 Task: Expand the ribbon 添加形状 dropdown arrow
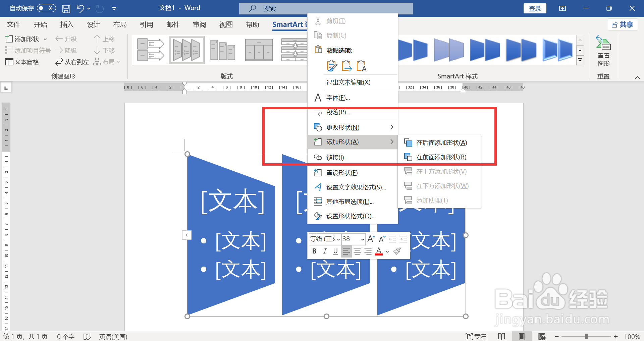(x=45, y=39)
